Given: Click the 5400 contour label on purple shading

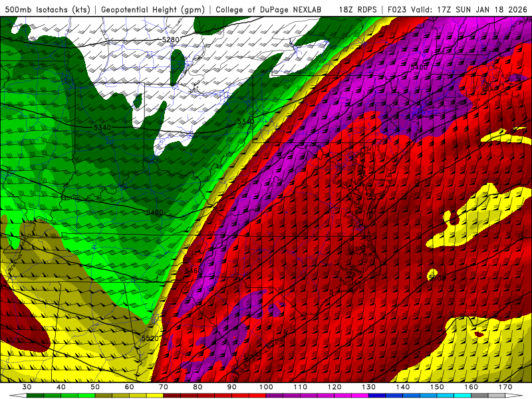Looking at the screenshot, I should point(420,67).
